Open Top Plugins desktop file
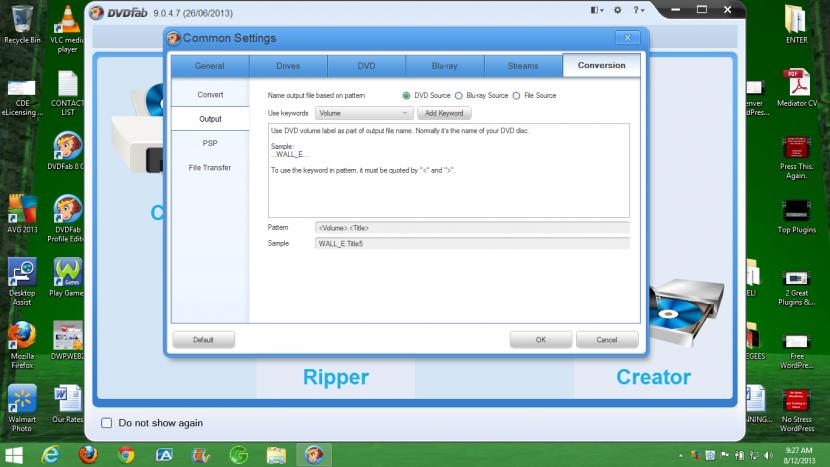Image resolution: width=830 pixels, height=467 pixels. [x=796, y=217]
